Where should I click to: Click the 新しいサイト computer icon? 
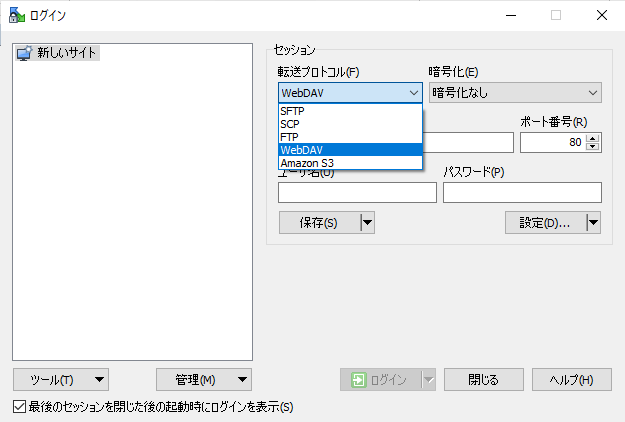tap(24, 53)
